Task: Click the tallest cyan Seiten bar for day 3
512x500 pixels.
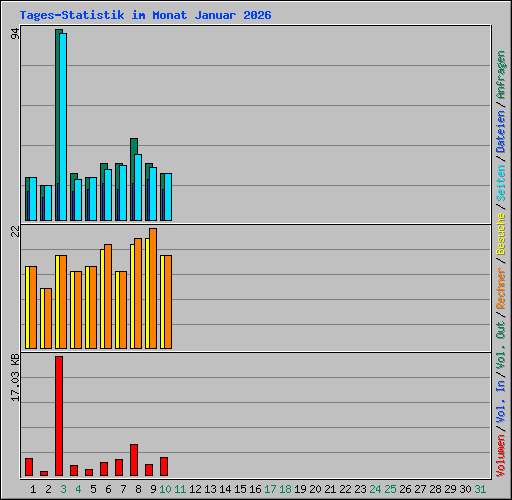Action: pyautogui.click(x=63, y=127)
